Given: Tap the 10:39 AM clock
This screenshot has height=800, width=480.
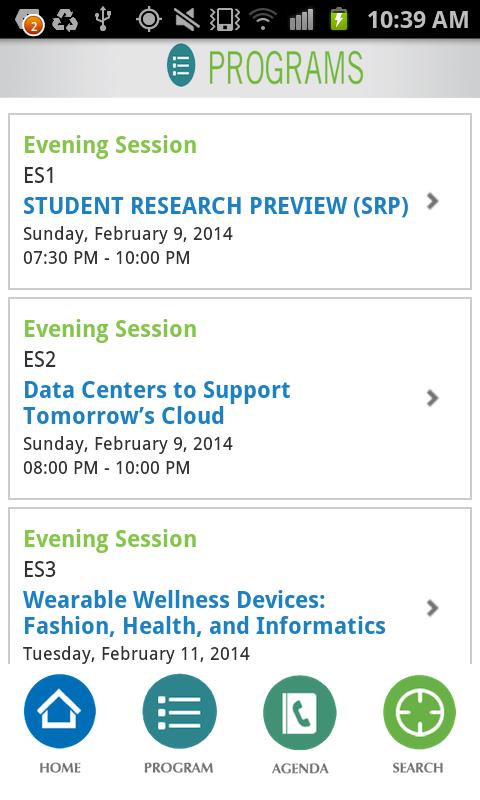Looking at the screenshot, I should [418, 20].
